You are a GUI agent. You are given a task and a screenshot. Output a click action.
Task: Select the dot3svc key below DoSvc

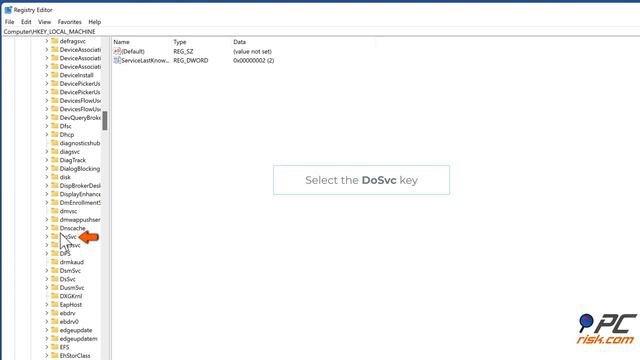pos(70,245)
